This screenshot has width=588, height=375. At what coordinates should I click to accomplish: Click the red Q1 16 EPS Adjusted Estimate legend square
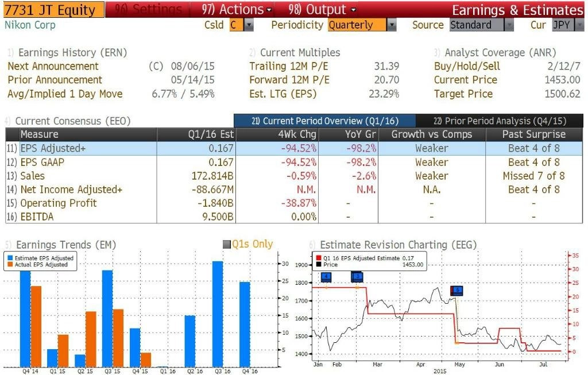(319, 258)
